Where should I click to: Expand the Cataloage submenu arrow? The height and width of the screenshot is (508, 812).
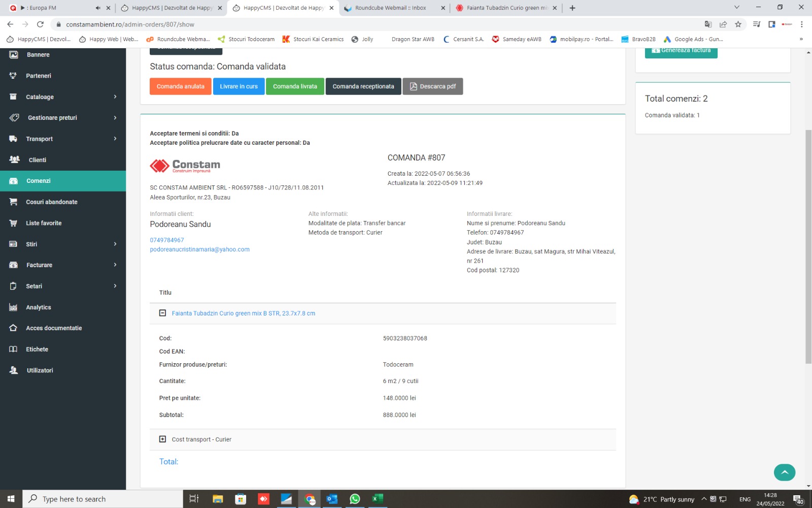point(115,97)
